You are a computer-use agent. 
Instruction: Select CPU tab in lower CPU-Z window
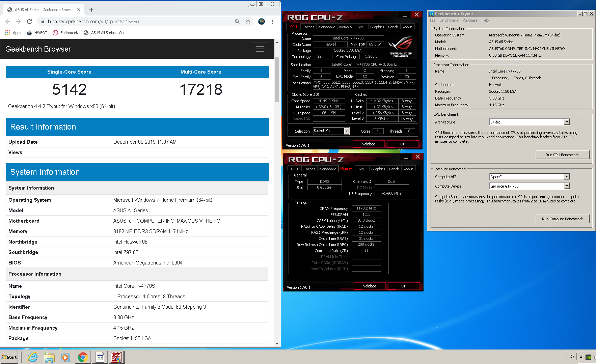[295, 169]
